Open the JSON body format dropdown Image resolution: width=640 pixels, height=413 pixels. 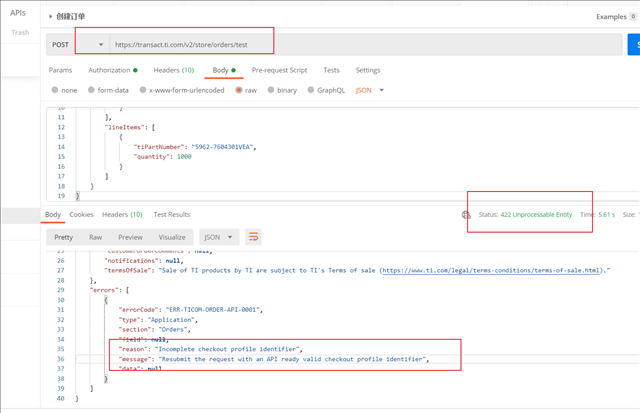(x=368, y=90)
